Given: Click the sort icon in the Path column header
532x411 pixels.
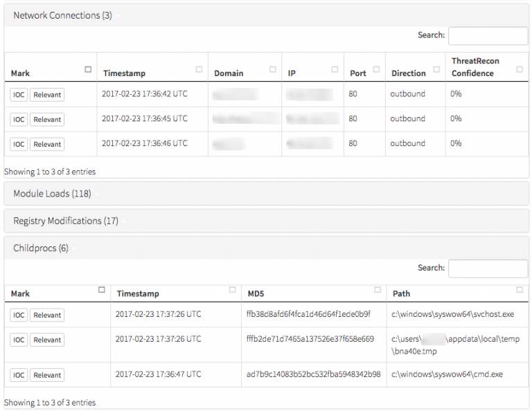Looking at the screenshot, I should point(520,290).
